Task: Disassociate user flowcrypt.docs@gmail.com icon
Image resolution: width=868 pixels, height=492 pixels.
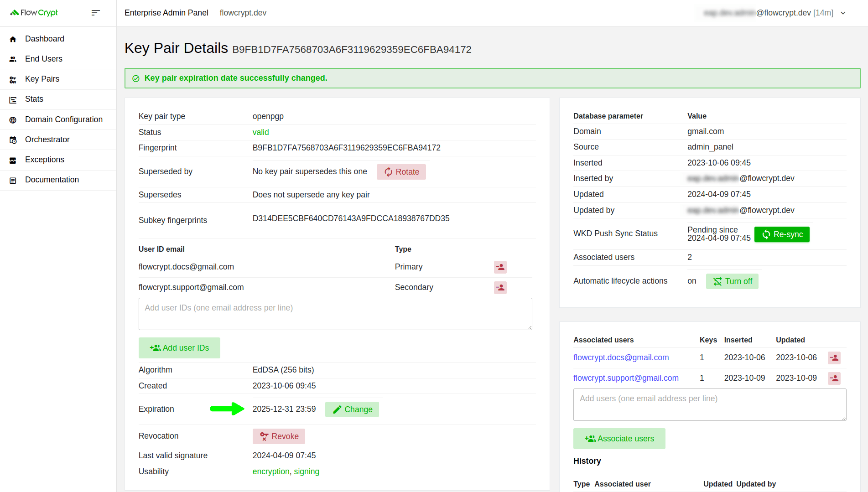Action: click(x=834, y=358)
